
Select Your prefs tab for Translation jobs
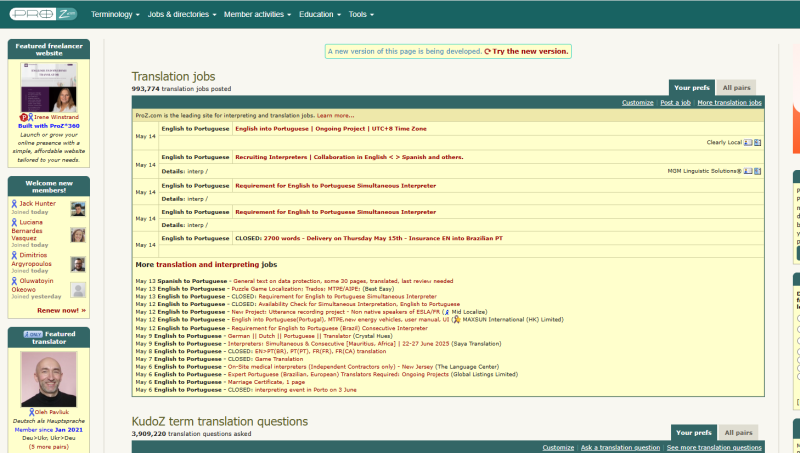tap(692, 88)
